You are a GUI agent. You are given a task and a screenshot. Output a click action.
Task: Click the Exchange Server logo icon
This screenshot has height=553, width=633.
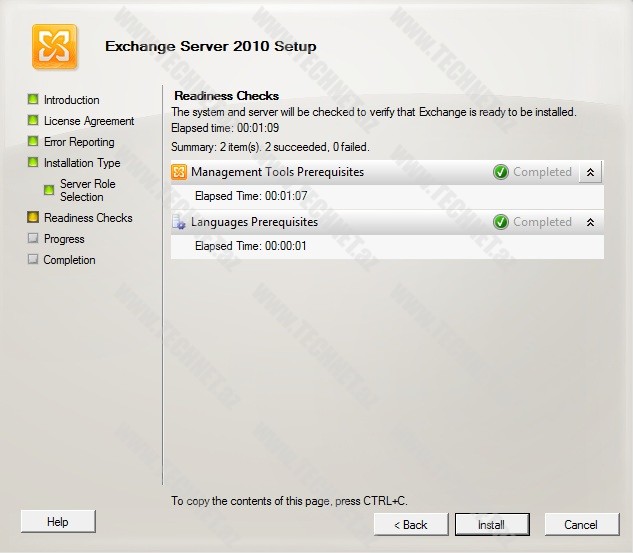click(54, 46)
